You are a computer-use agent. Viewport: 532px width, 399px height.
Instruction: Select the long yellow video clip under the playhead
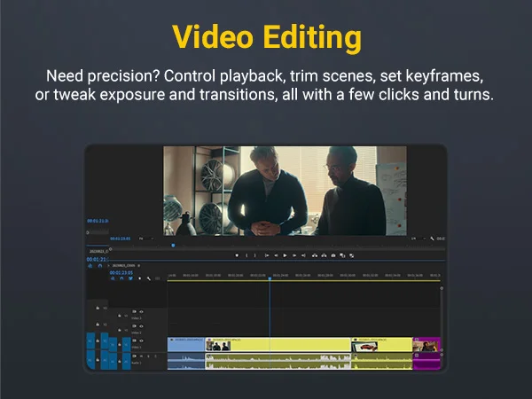point(278,344)
